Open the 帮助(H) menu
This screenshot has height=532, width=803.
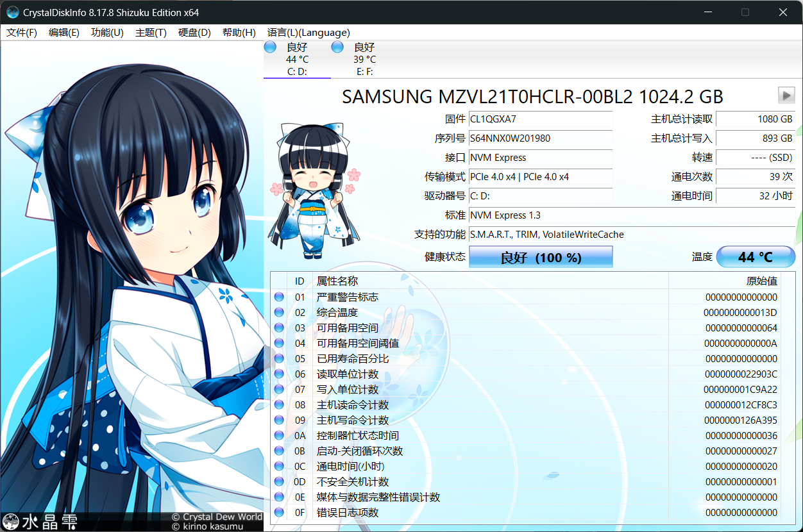click(239, 33)
